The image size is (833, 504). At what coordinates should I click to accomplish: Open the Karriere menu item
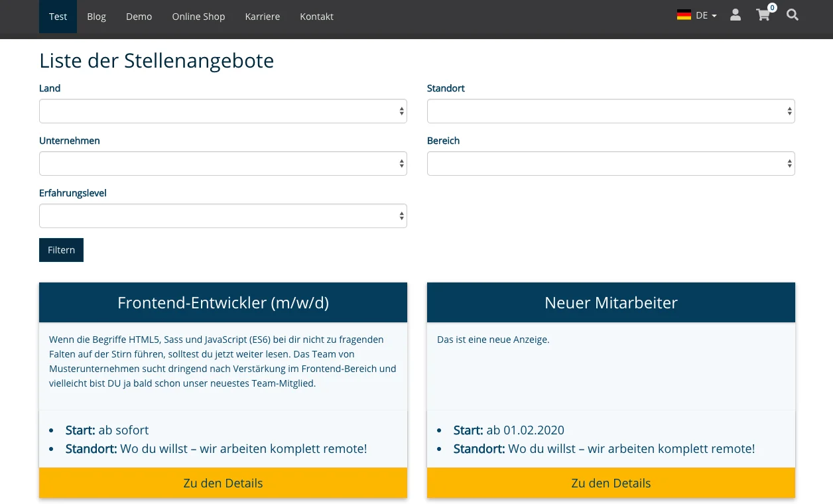pos(263,17)
